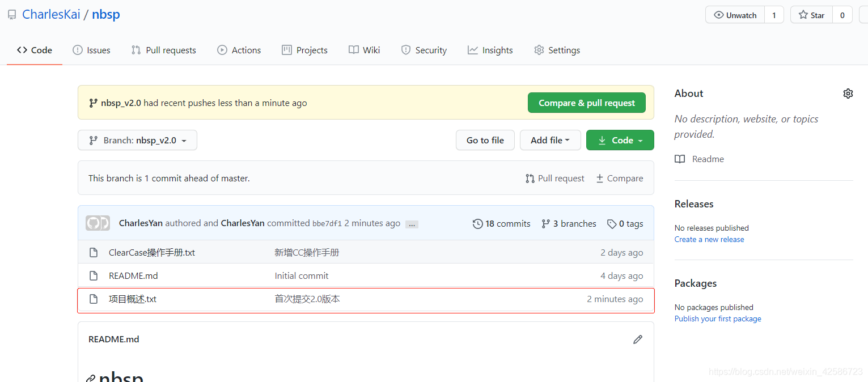Open the Security tab
Image resolution: width=868 pixels, height=382 pixels.
[x=424, y=50]
